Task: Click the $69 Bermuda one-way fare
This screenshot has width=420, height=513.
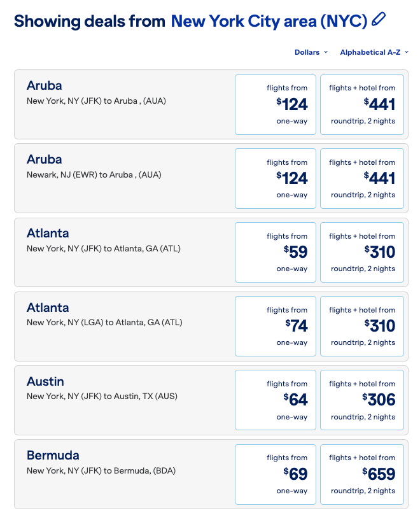Action: coord(275,474)
